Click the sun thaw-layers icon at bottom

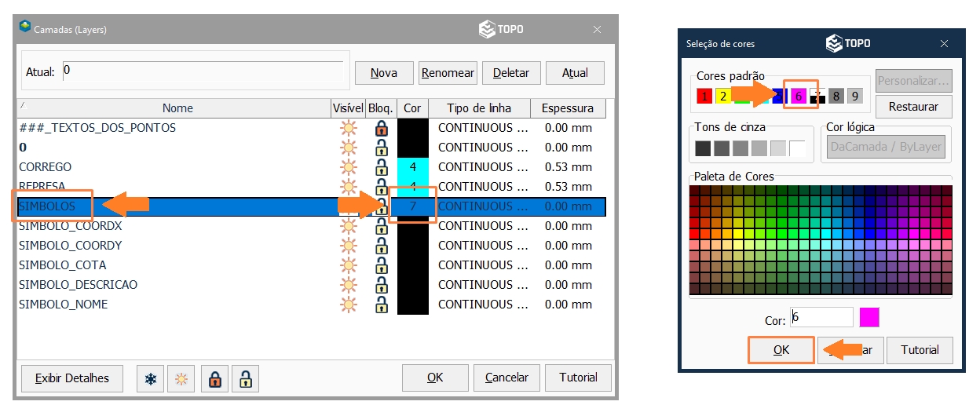(x=181, y=379)
